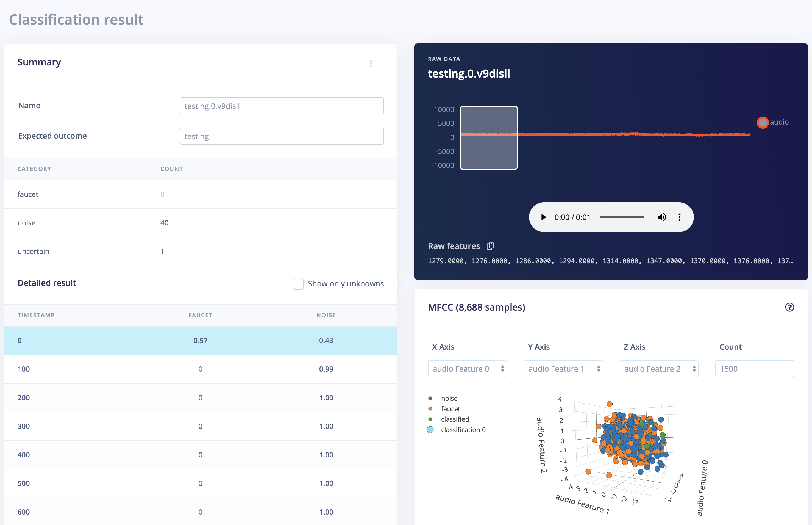Image resolution: width=812 pixels, height=525 pixels.
Task: Open the Summary three-dot options menu
Action: (371, 63)
